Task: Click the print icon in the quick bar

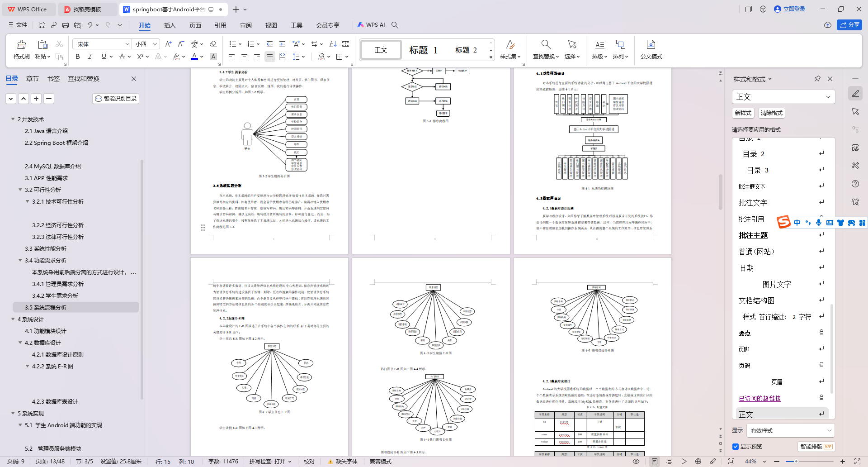Action: click(66, 25)
